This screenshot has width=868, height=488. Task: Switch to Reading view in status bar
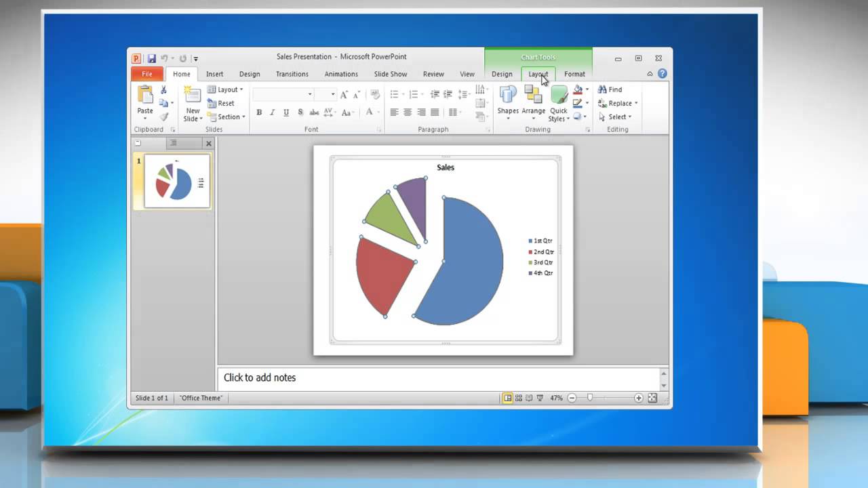pyautogui.click(x=530, y=398)
